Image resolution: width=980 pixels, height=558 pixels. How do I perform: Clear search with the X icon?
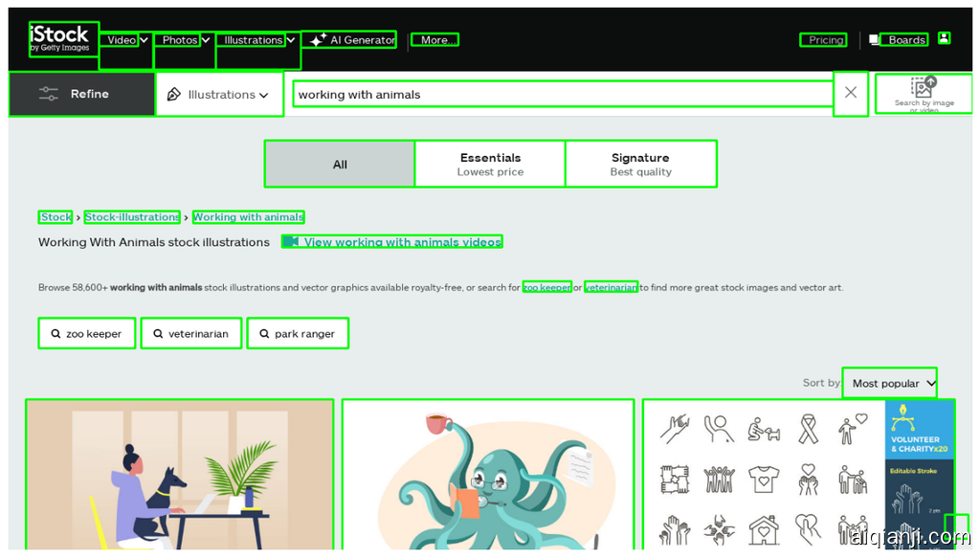click(x=850, y=94)
